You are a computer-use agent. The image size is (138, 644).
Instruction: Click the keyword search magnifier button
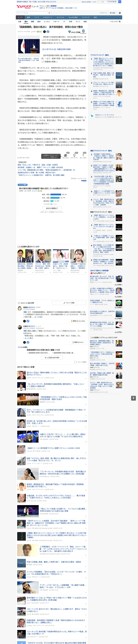click(x=49, y=13)
